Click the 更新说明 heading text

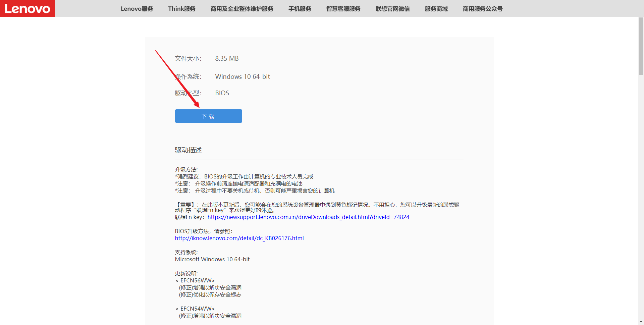pyautogui.click(x=186, y=273)
